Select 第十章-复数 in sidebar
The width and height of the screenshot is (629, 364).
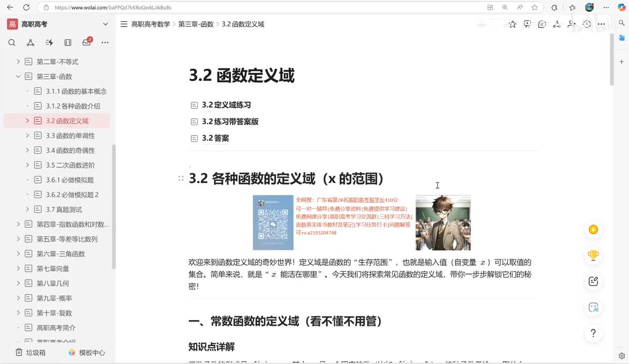point(54,313)
